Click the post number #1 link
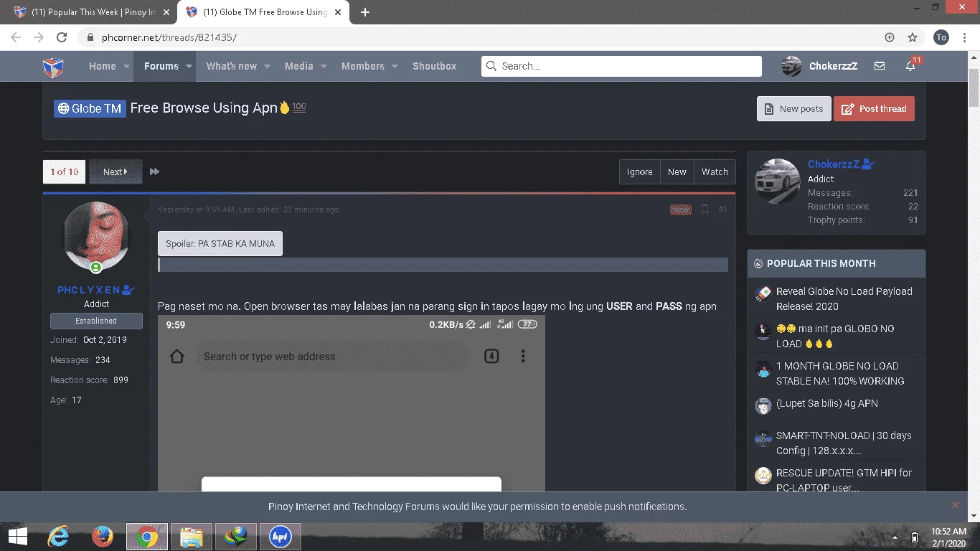This screenshot has width=980, height=551. coord(722,209)
